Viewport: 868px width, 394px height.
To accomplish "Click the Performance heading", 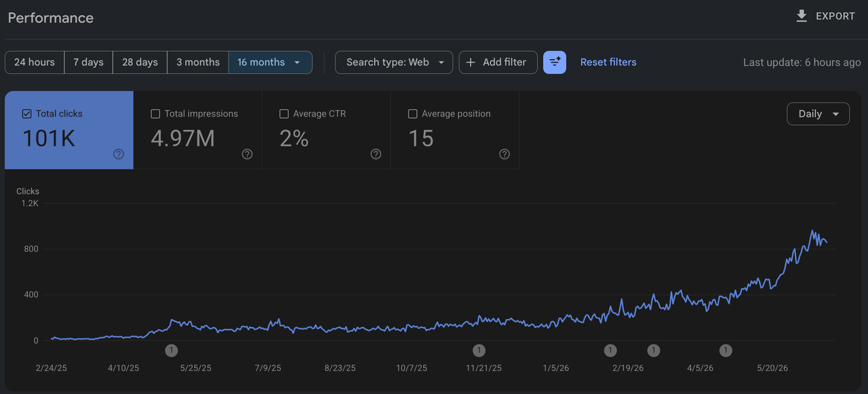I will [51, 18].
